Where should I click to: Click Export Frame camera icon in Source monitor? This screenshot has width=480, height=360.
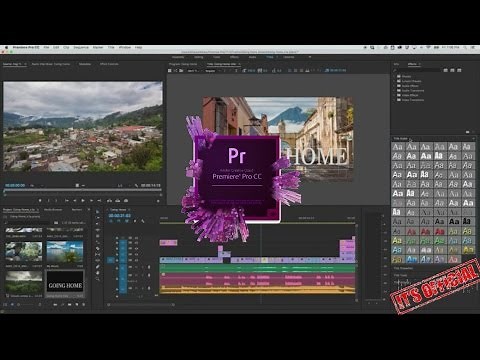coord(126,201)
